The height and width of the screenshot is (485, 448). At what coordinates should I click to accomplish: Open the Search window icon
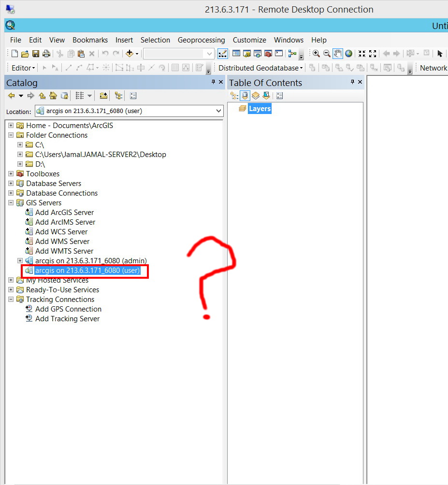tap(258, 54)
